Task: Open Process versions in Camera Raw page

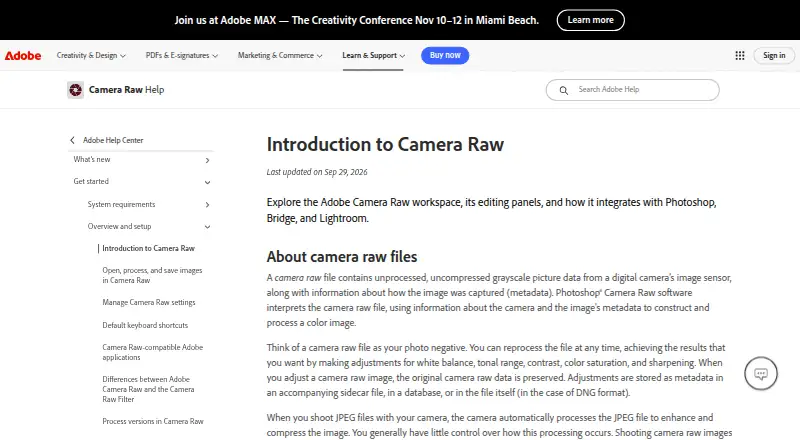Action: click(x=153, y=421)
